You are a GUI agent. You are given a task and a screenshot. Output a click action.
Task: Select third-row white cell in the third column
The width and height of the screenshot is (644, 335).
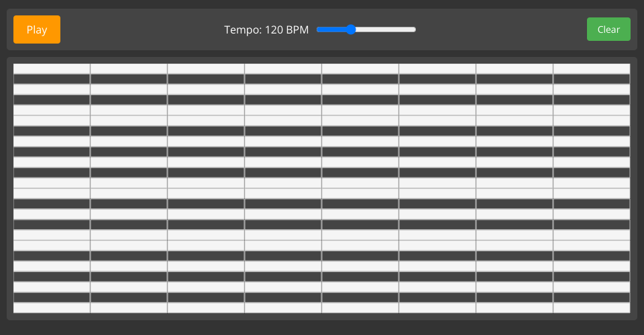point(206,89)
